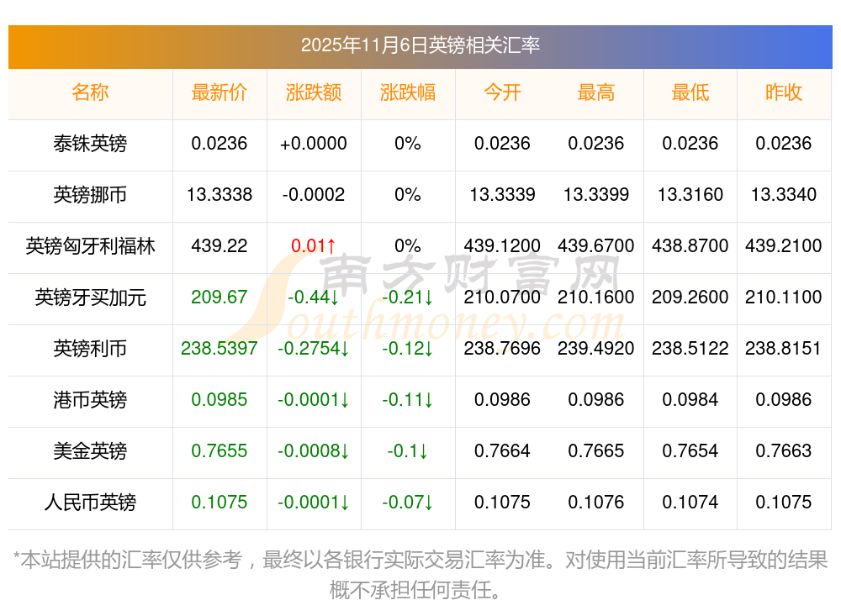Click lowest price 0.1074
Image resolution: width=841 pixels, height=616 pixels.
[x=690, y=503]
